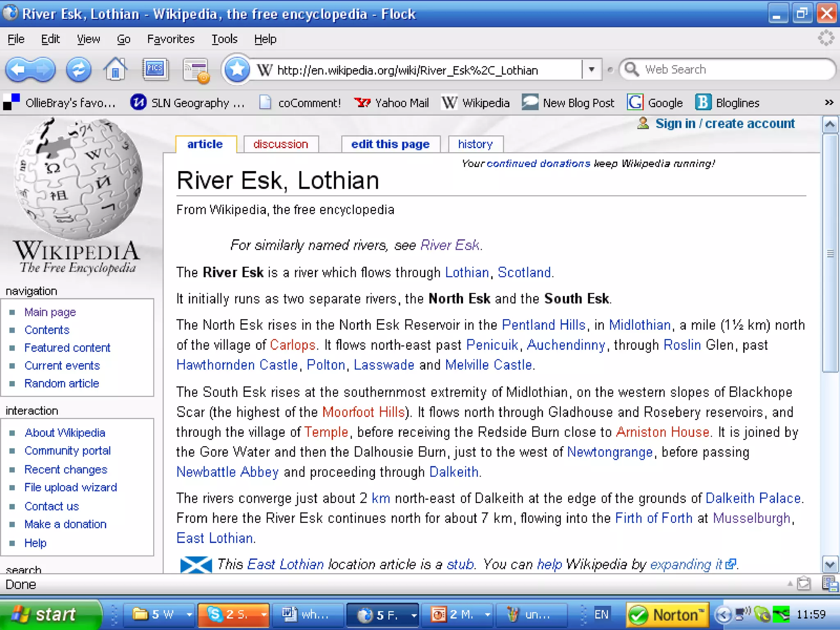Open the Random article sidebar link
The width and height of the screenshot is (840, 630).
pyautogui.click(x=62, y=383)
